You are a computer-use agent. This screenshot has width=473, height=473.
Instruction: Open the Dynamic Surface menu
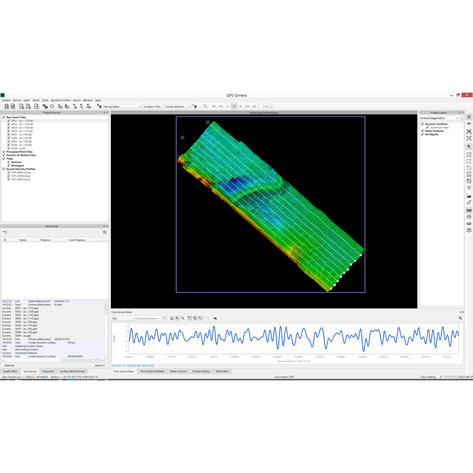[x=61, y=100]
